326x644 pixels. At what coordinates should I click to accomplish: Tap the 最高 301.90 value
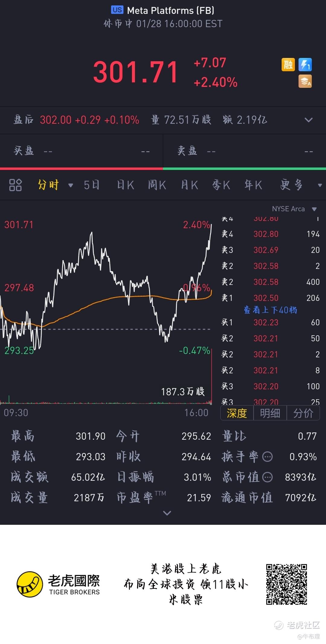(91, 436)
